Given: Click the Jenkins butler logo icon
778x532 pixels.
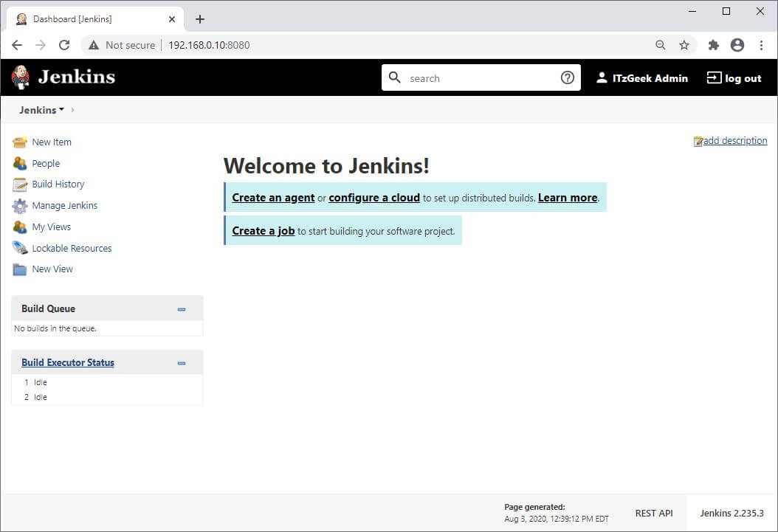Looking at the screenshot, I should 21,77.
